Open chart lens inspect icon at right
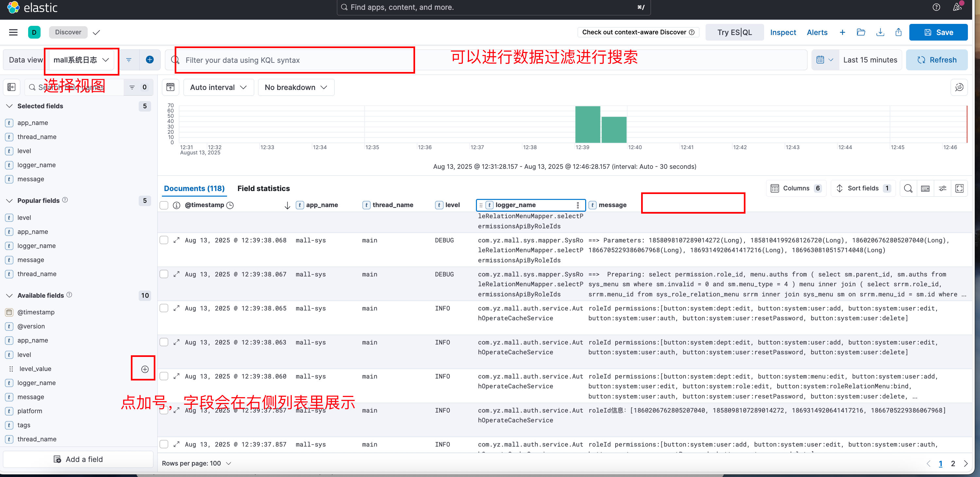 (959, 87)
